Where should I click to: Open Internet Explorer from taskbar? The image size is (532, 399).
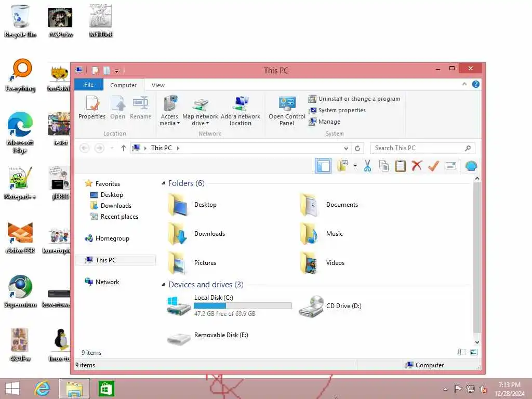[x=42, y=389]
